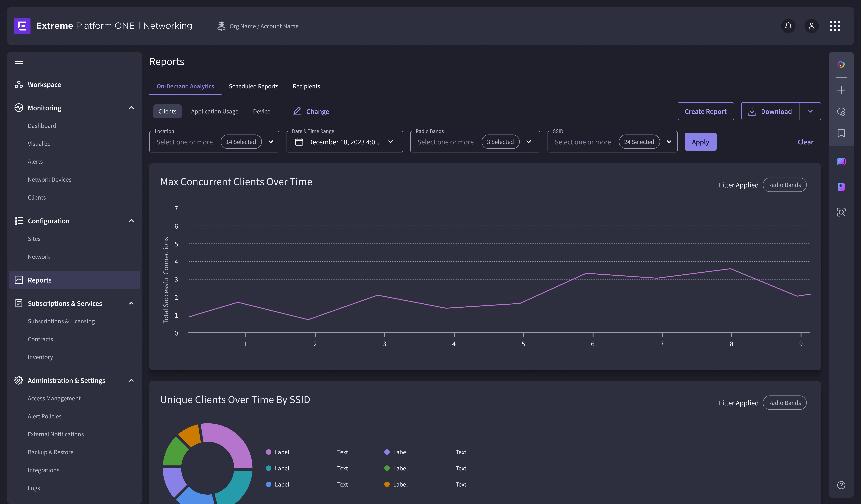Image resolution: width=861 pixels, height=504 pixels.
Task: Open Visualize under Monitoring
Action: pyautogui.click(x=39, y=143)
